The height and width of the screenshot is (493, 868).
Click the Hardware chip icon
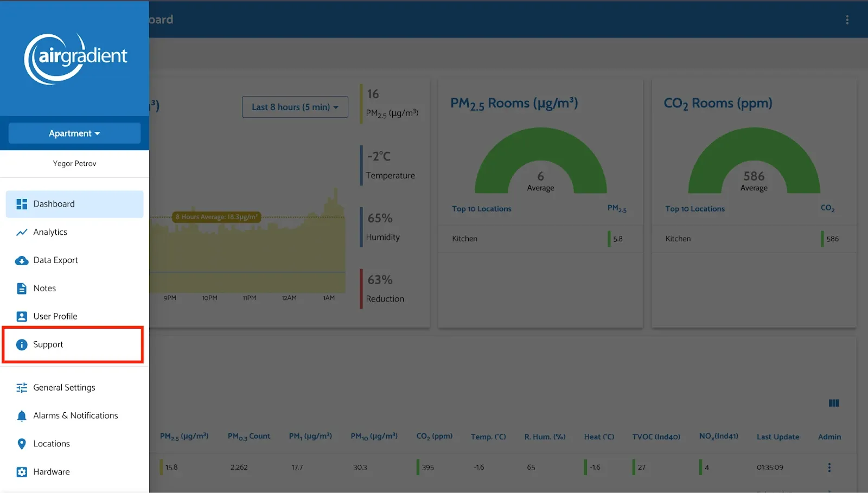(x=22, y=472)
